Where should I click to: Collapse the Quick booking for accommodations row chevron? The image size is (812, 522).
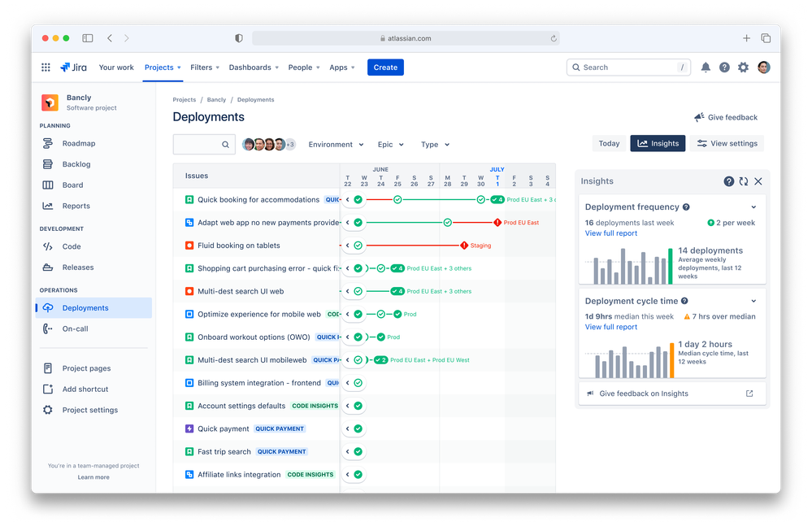[x=348, y=199]
